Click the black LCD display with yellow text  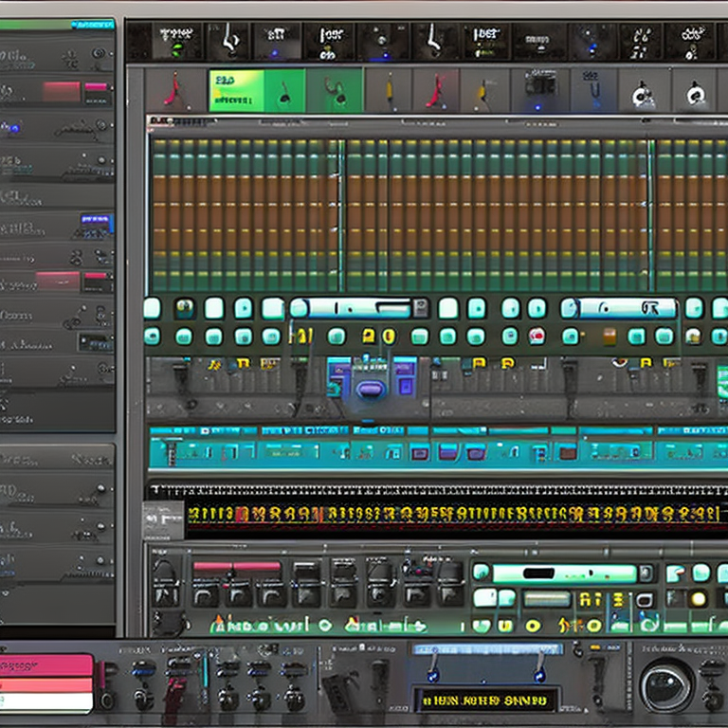(485, 701)
